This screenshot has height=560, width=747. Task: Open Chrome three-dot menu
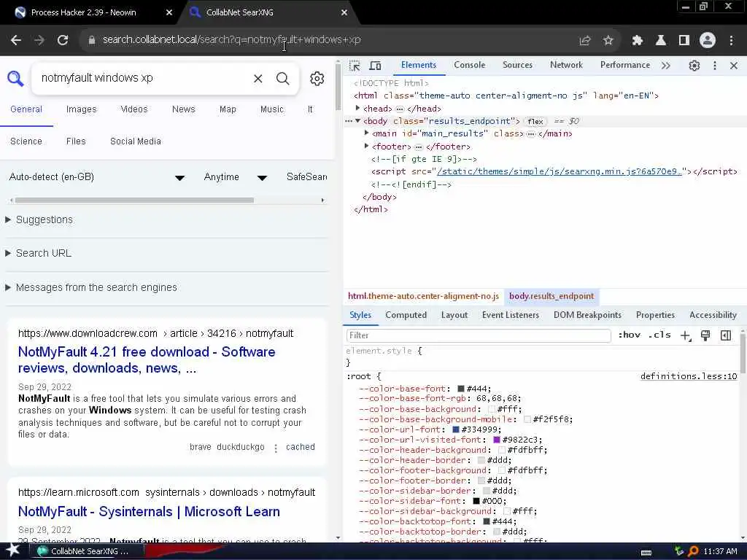tap(731, 41)
